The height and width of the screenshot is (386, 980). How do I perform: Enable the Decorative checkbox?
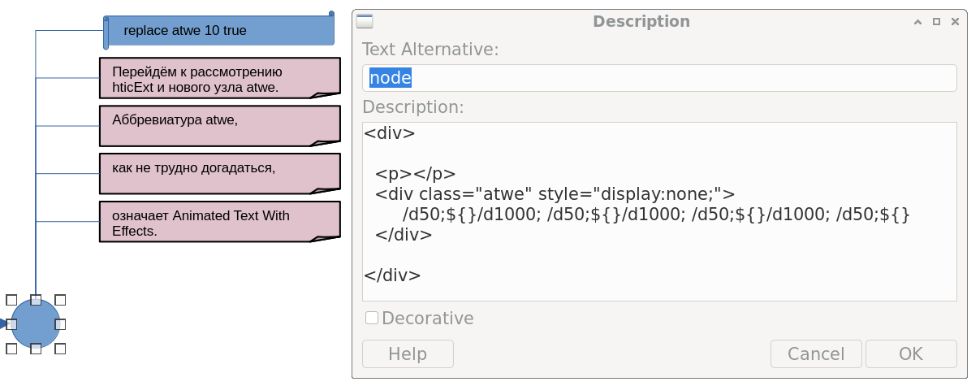tap(372, 318)
